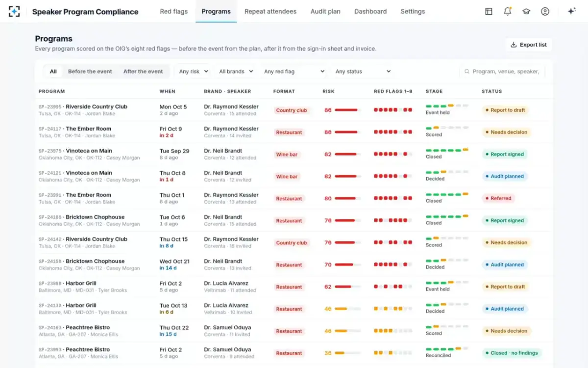Expand the Any status dropdown
The width and height of the screenshot is (588, 368).
(363, 72)
